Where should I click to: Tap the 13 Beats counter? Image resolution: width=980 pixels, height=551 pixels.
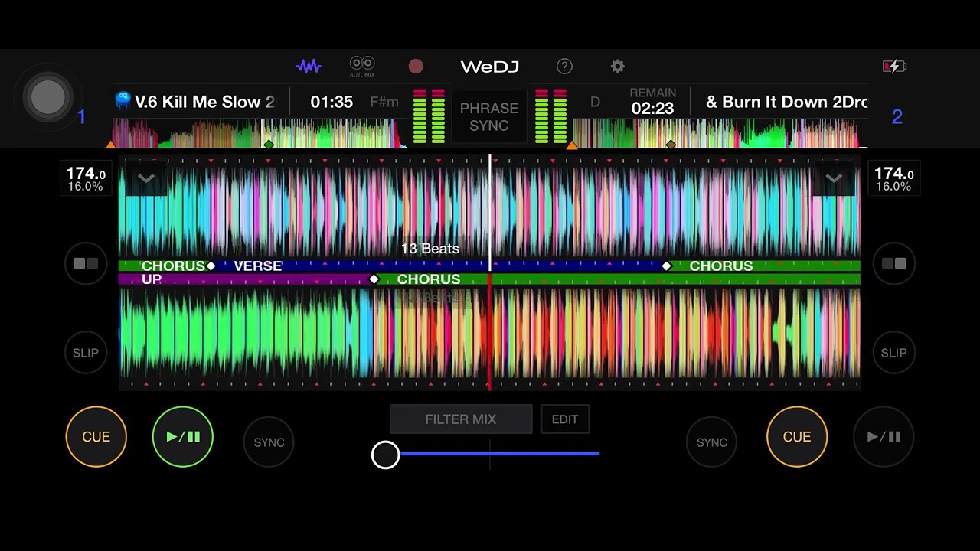pyautogui.click(x=430, y=249)
